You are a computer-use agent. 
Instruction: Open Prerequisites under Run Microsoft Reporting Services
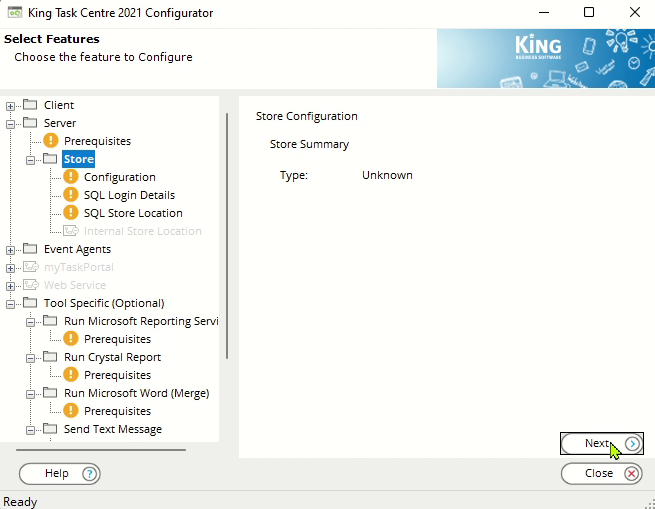point(117,339)
